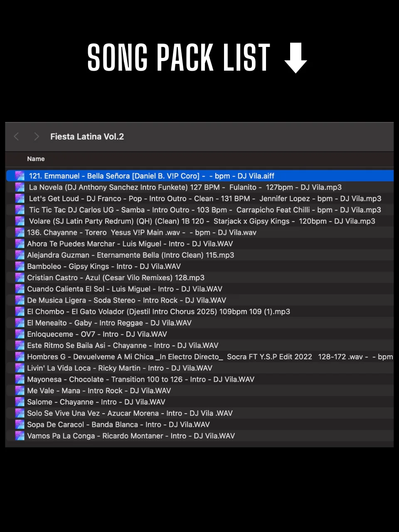Select file name Vamos Pa La Conga - Ricardo Montaner

click(x=131, y=436)
